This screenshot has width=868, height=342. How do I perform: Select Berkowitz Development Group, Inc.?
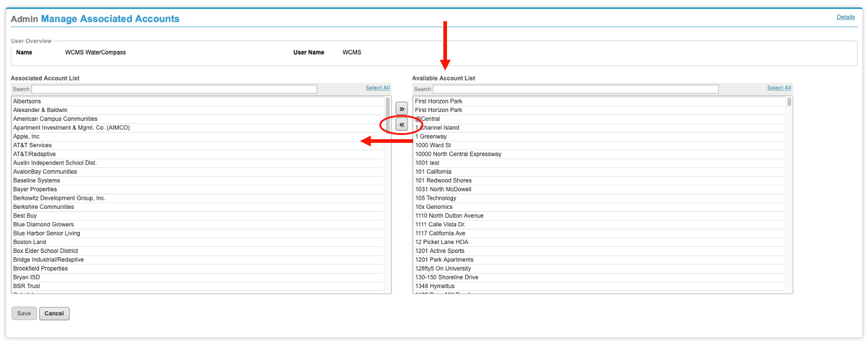pos(198,198)
